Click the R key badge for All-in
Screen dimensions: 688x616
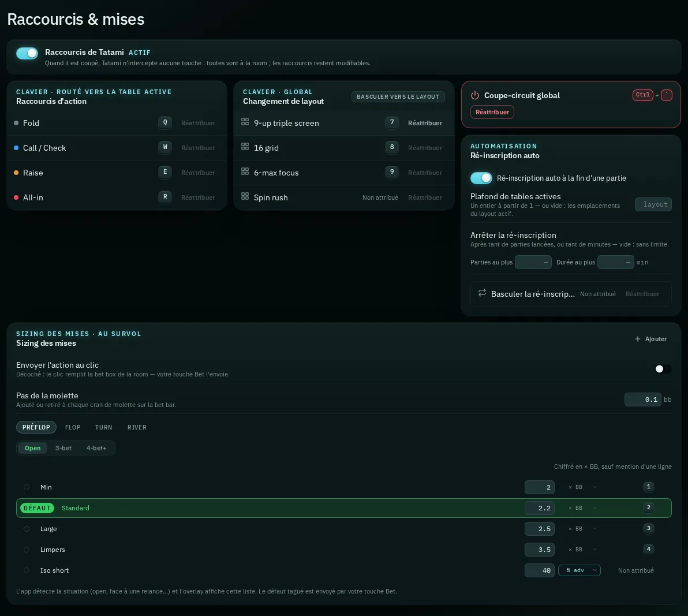click(165, 197)
